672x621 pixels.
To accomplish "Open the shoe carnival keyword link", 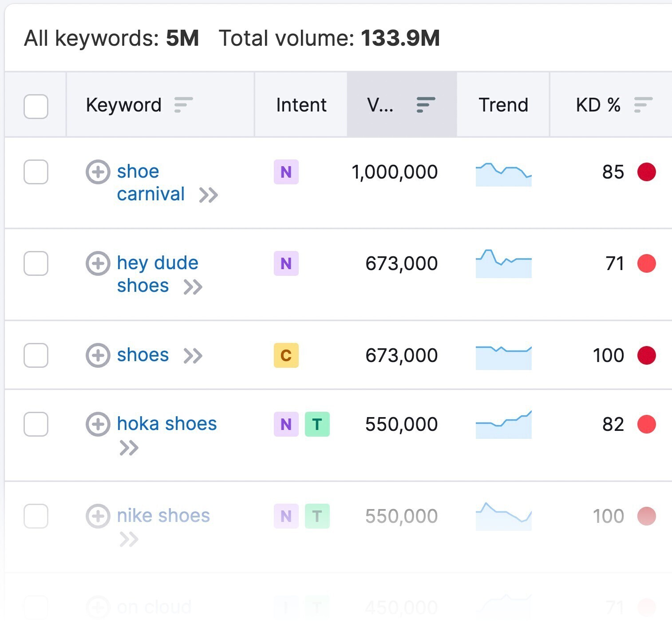I will tap(151, 183).
